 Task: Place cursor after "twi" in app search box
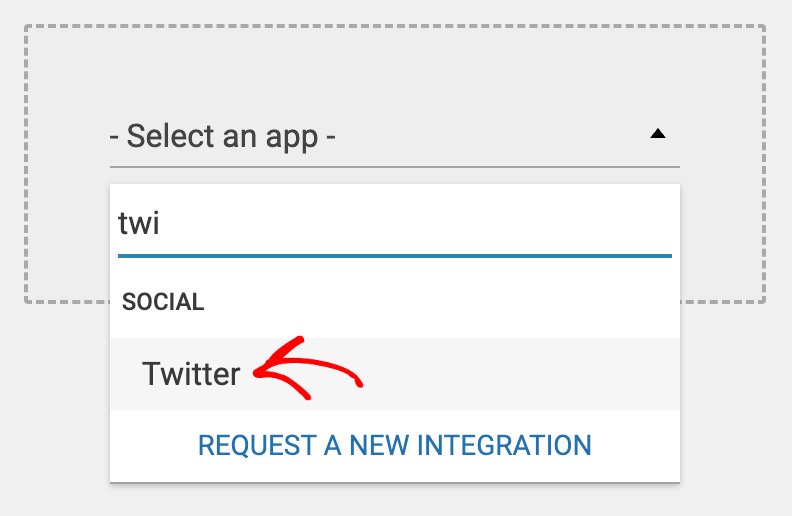(162, 224)
